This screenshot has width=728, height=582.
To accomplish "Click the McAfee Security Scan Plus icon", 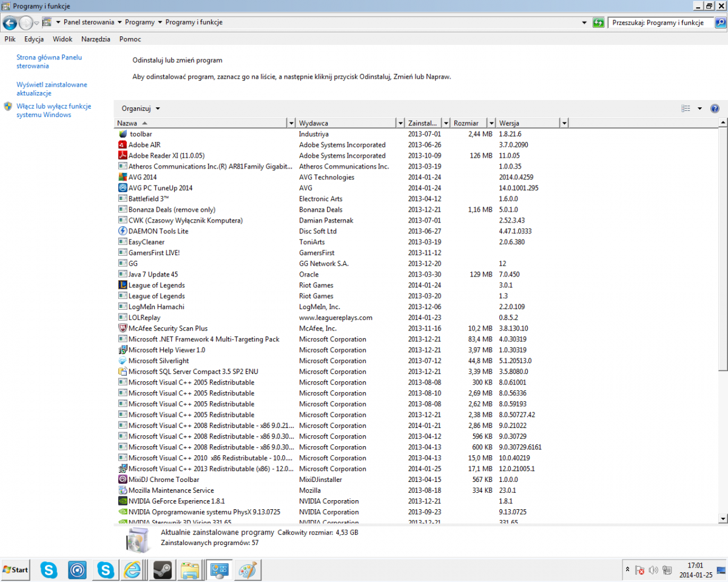I will coord(123,329).
